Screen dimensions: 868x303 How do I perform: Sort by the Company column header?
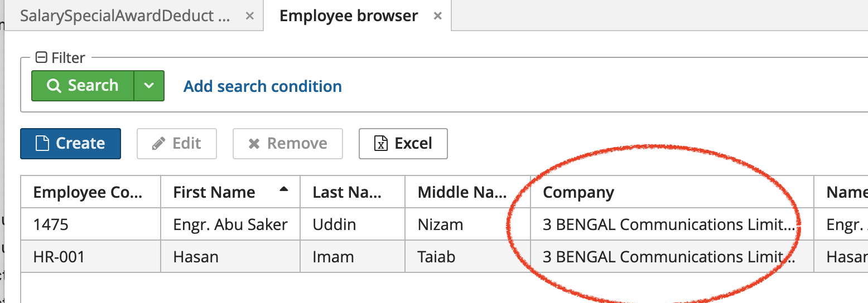[672, 193]
